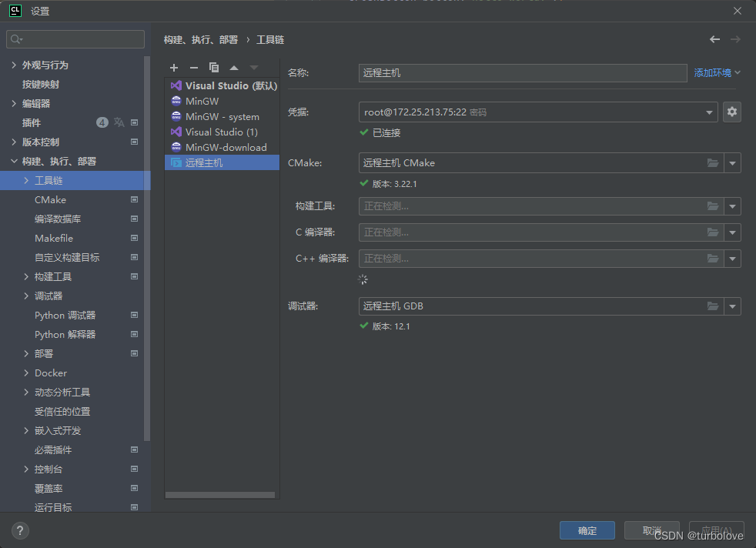Viewport: 756px width, 548px height.
Task: Click the settings search field
Action: point(75,38)
